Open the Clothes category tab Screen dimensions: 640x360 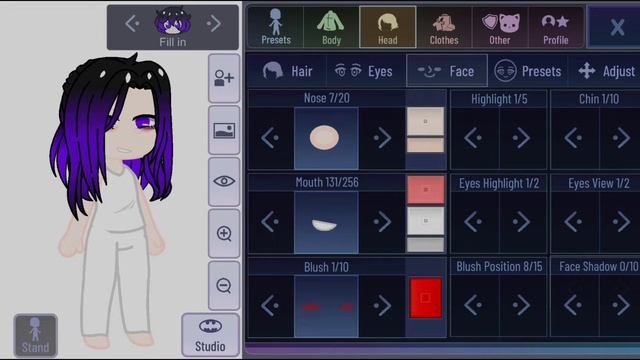click(x=444, y=27)
